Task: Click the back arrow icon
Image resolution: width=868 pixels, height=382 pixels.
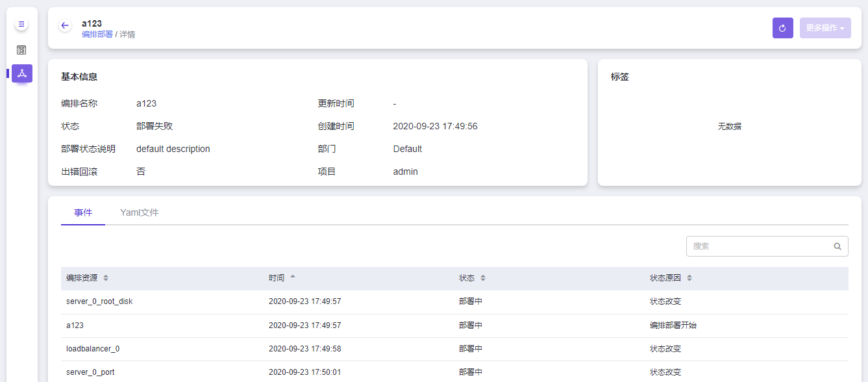Action: coord(65,25)
